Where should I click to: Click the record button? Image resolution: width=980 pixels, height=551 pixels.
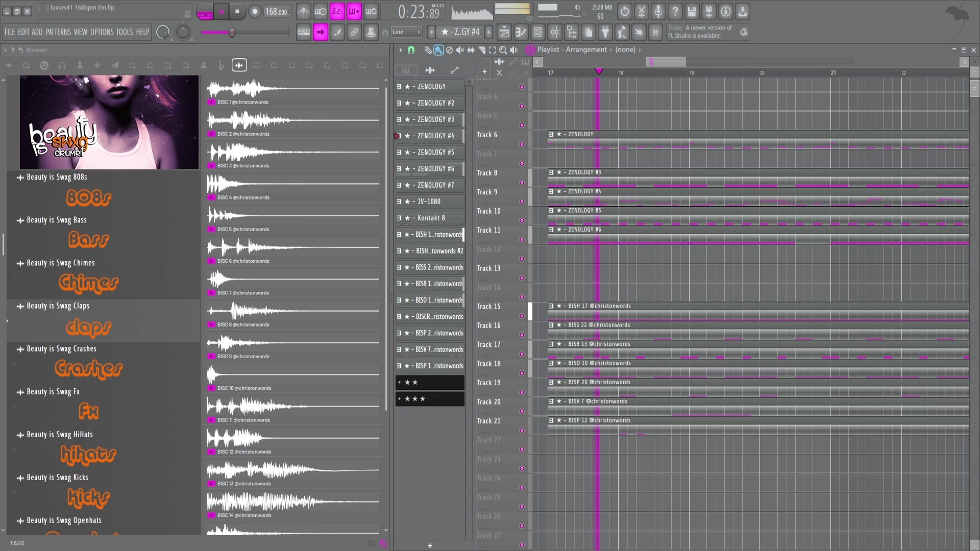tap(255, 11)
